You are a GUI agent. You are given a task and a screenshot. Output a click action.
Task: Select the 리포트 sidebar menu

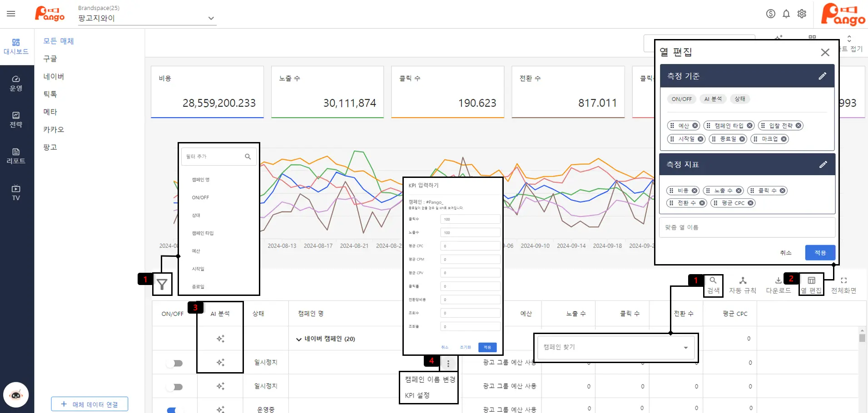16,156
